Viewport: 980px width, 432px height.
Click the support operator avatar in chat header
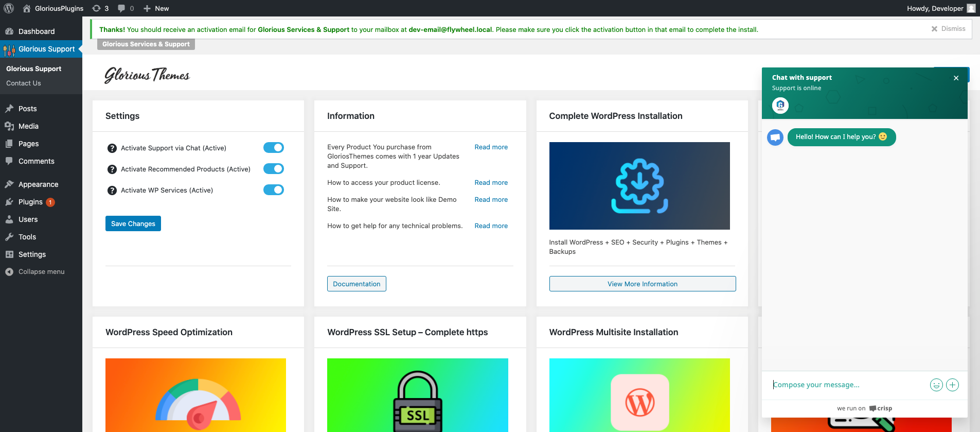click(780, 106)
